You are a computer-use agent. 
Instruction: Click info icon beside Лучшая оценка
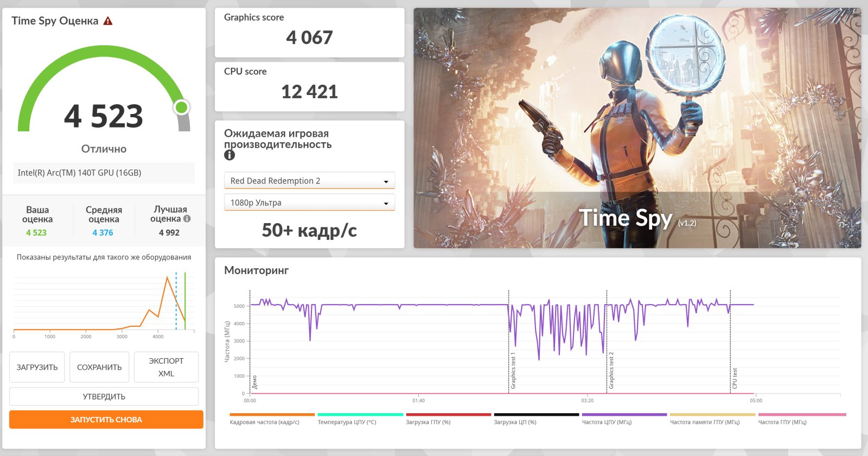tap(187, 219)
